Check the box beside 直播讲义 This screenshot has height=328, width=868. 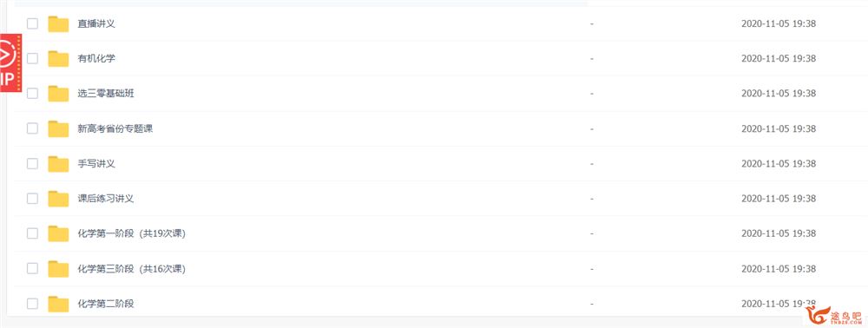33,23
